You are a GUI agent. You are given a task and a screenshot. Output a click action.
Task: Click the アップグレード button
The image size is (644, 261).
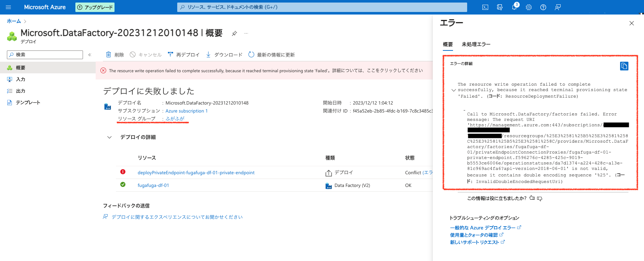click(x=95, y=7)
